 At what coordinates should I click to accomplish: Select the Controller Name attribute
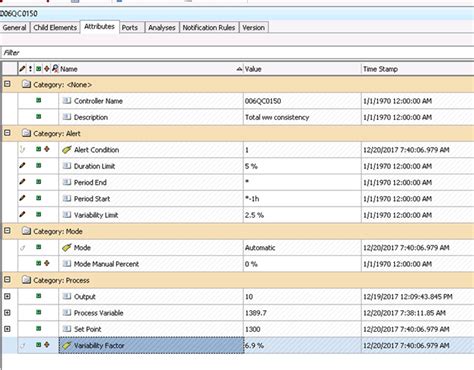point(98,101)
